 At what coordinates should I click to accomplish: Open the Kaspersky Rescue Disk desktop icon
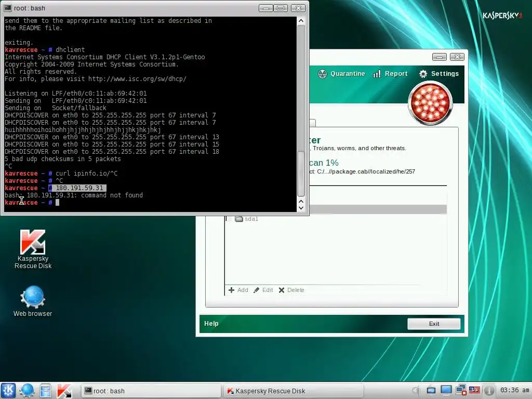tap(33, 249)
